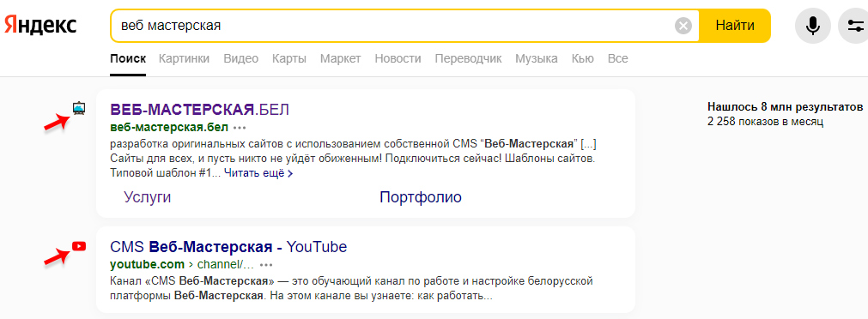Open the Все services tab
This screenshot has height=319, width=868.
(618, 58)
